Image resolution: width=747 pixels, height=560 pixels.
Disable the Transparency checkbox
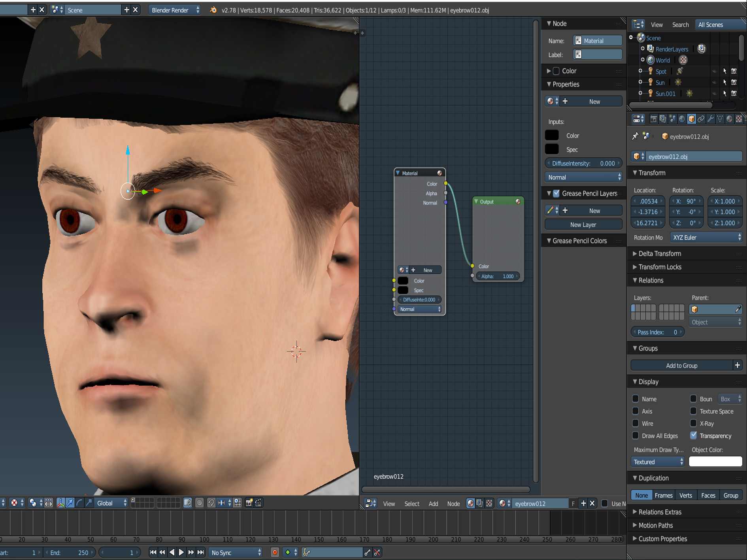693,436
